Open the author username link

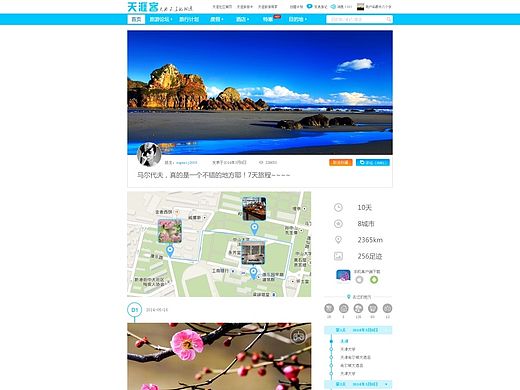pos(187,162)
